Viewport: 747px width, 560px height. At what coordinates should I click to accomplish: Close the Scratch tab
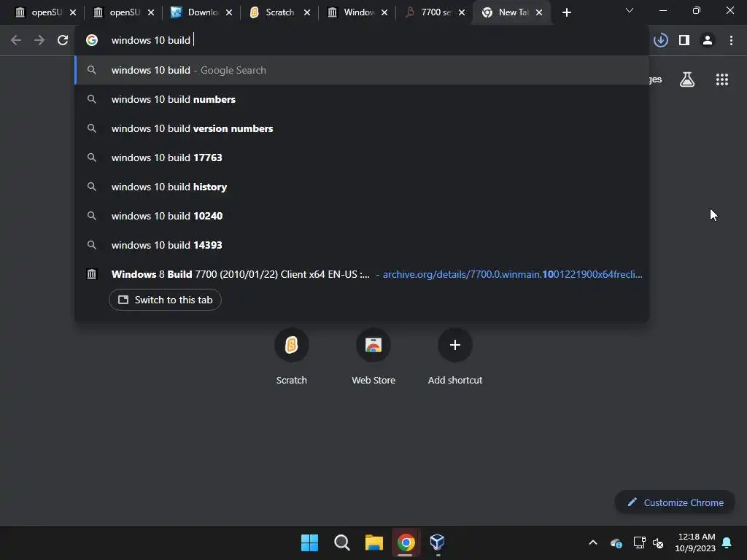307,12
